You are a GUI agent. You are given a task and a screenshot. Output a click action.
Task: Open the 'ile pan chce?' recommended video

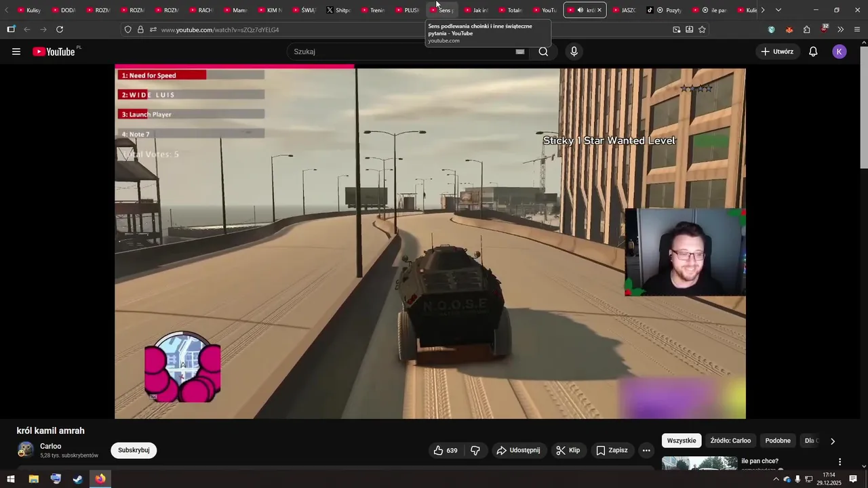pyautogui.click(x=759, y=461)
